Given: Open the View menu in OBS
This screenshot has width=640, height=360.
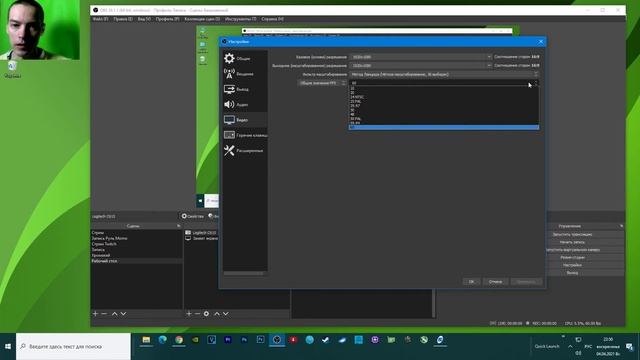Looking at the screenshot, I should [x=144, y=19].
